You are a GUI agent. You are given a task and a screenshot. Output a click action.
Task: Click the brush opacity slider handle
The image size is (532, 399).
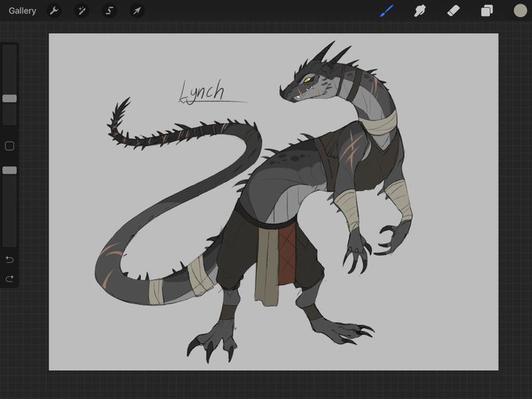tap(9, 171)
